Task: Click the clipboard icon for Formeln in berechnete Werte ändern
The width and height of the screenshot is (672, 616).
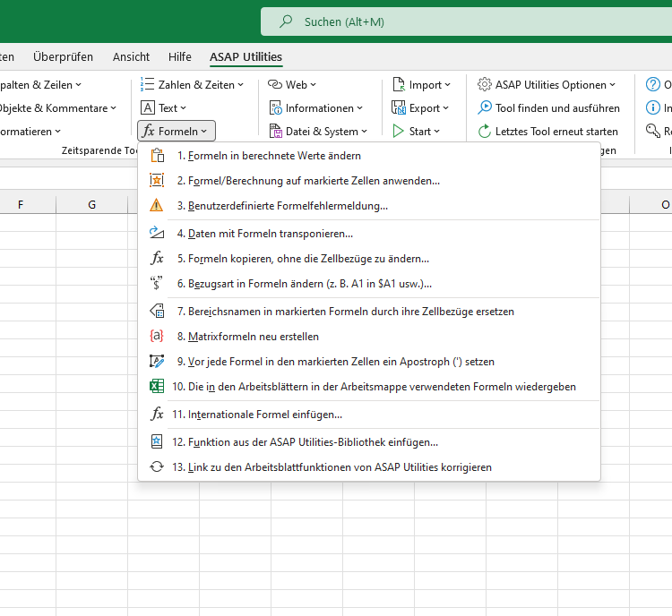Action: tap(157, 156)
